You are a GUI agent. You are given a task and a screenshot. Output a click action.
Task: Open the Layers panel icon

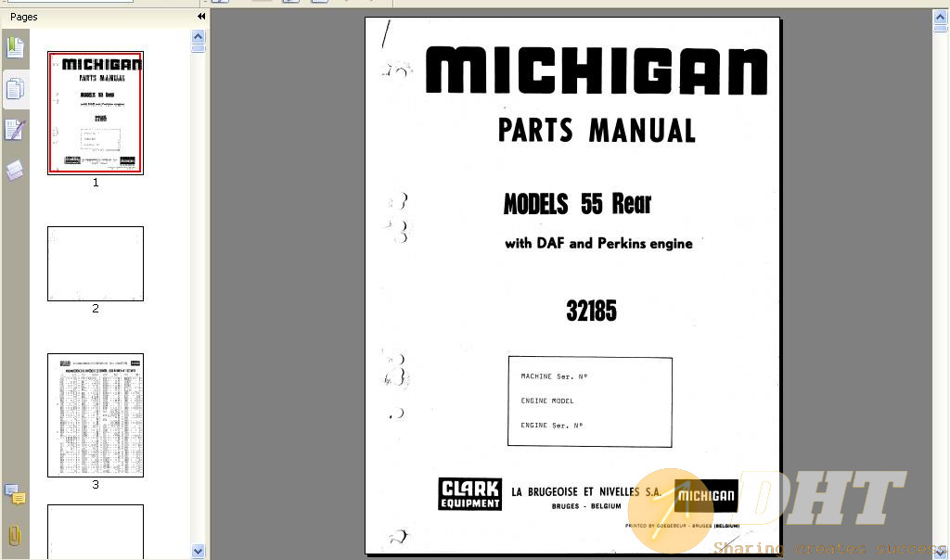[x=15, y=170]
